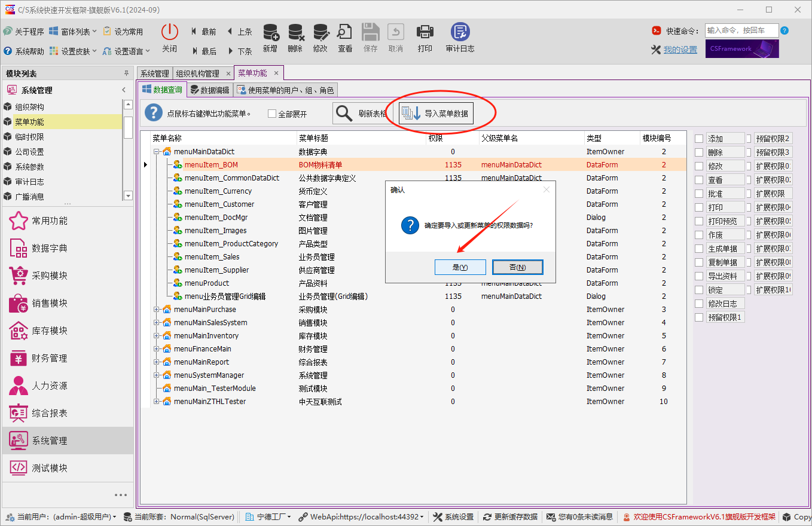Click 导入菜单数据 button
Viewport: 812px width, 526px height.
click(x=436, y=113)
